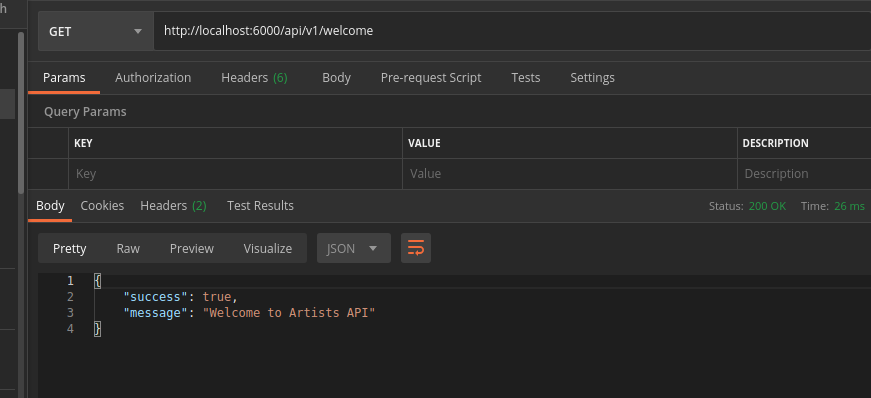Click the request URL field
The height and width of the screenshot is (398, 871).
click(512, 31)
